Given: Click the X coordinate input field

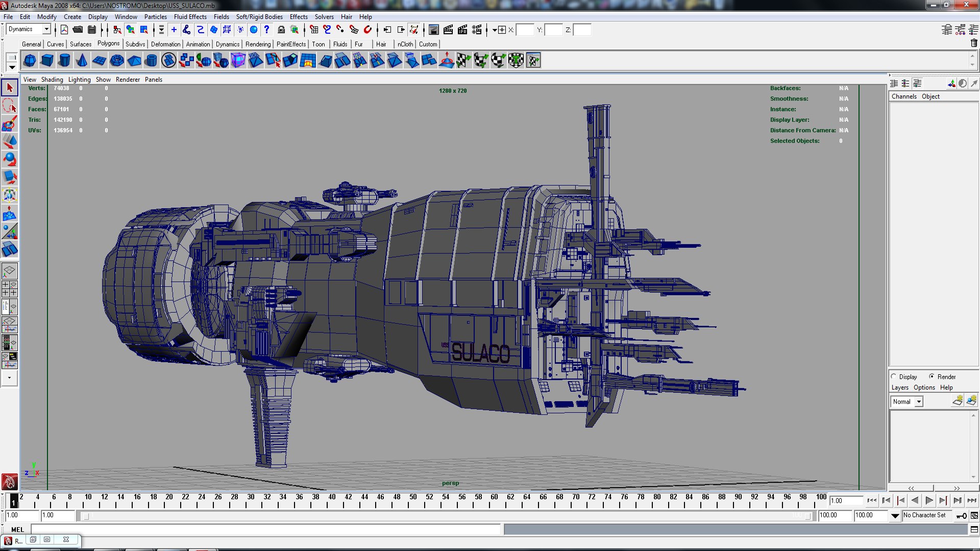Looking at the screenshot, I should click(x=525, y=30).
